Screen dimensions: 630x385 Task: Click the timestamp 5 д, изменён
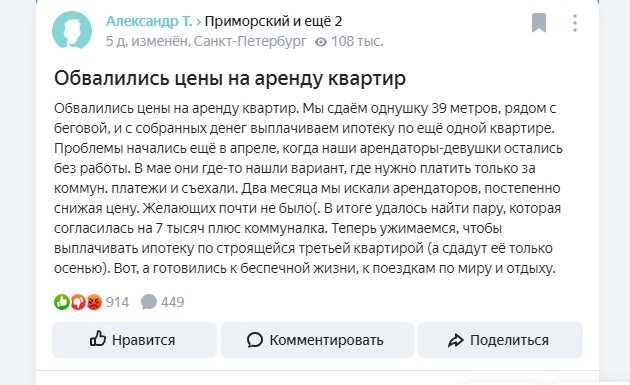148,41
